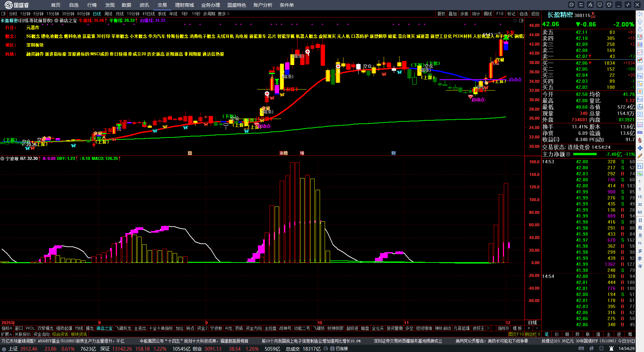Screen dimensions: 644x352
Task: Switch to the 60分钟 period tab
Action: (84, 14)
